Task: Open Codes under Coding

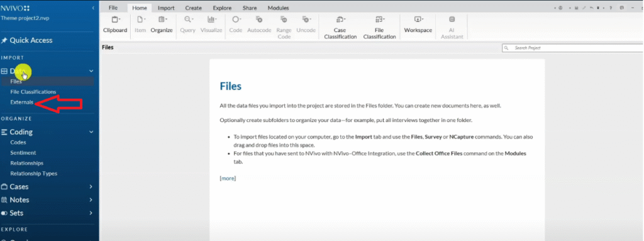Action: [x=18, y=142]
